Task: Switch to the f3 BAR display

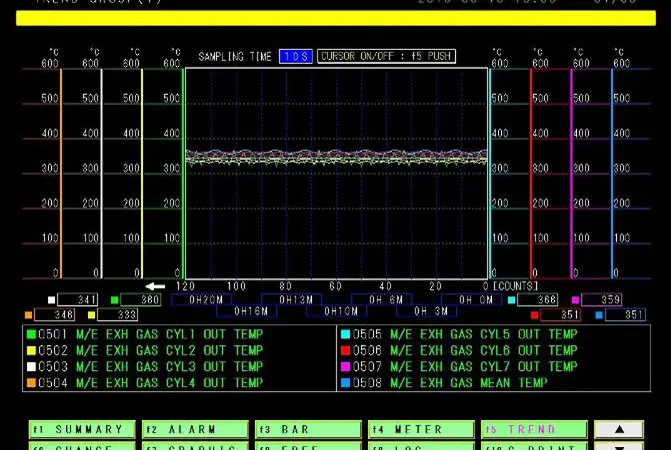Action: [x=308, y=429]
